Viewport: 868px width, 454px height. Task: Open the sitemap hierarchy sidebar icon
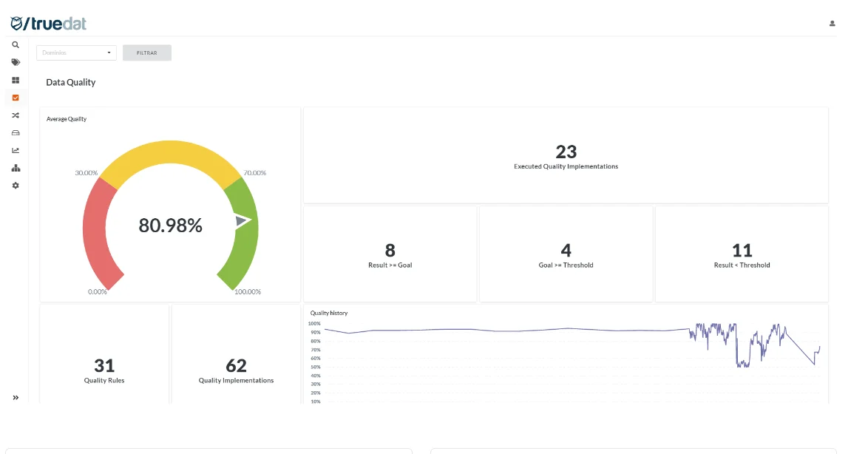point(16,169)
